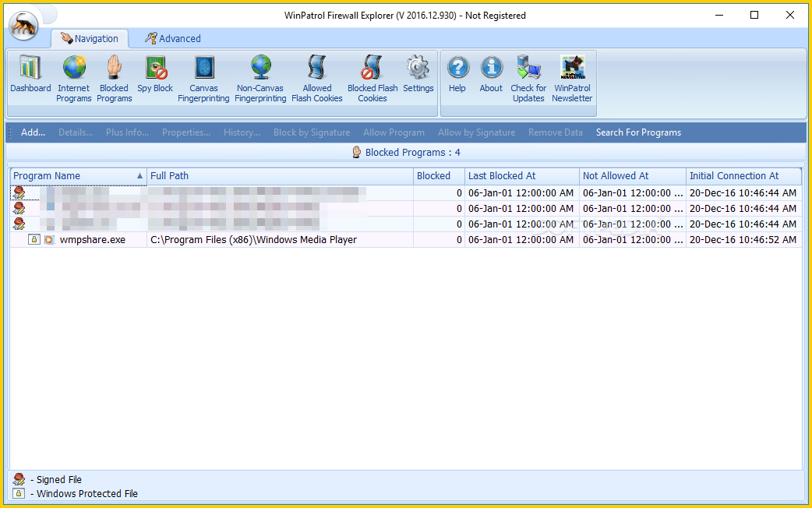Open Internet Programs list
Image resolution: width=812 pixels, height=508 pixels.
point(73,79)
